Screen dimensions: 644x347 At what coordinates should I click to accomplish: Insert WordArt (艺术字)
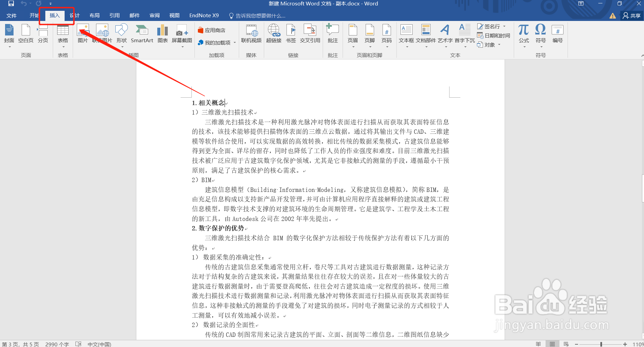445,35
